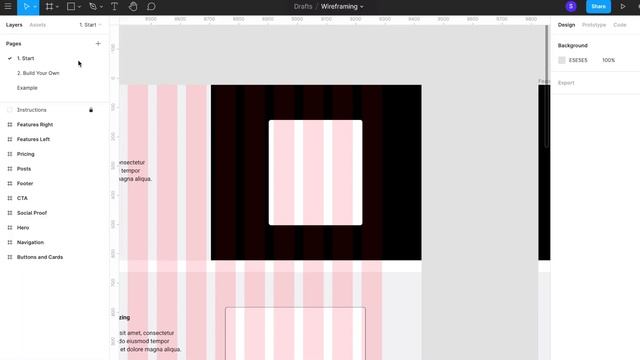Click the vertical canvas scrollbar

(547, 86)
